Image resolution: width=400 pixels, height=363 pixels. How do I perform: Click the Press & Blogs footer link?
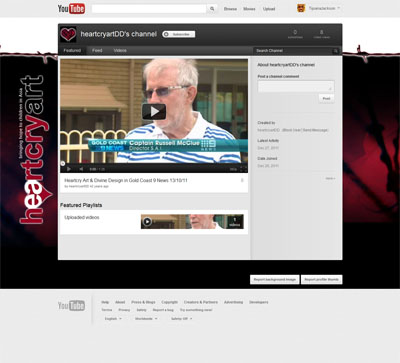click(143, 302)
